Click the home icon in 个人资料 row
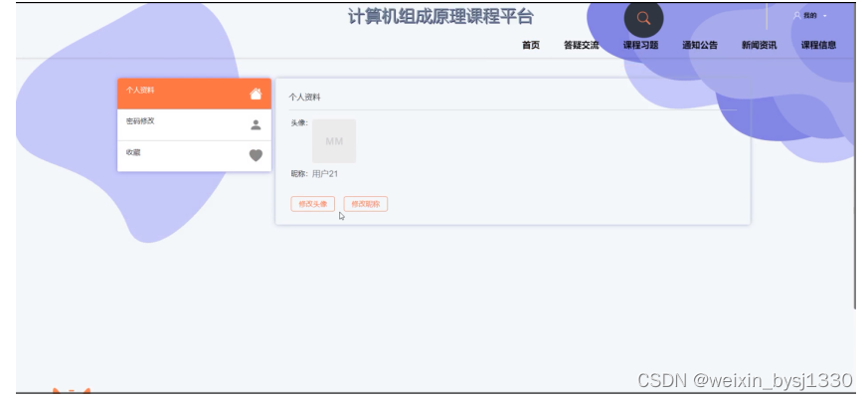 (256, 94)
